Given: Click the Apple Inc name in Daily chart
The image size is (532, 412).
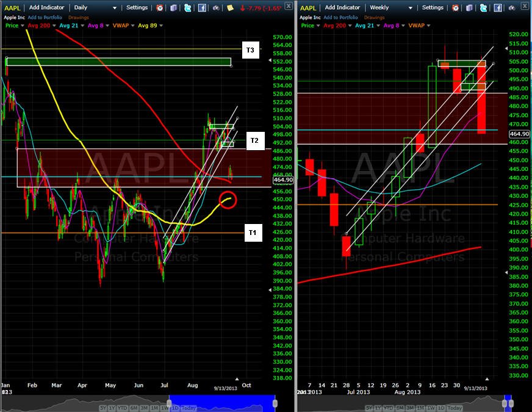Looking at the screenshot, I should pyautogui.click(x=14, y=17).
